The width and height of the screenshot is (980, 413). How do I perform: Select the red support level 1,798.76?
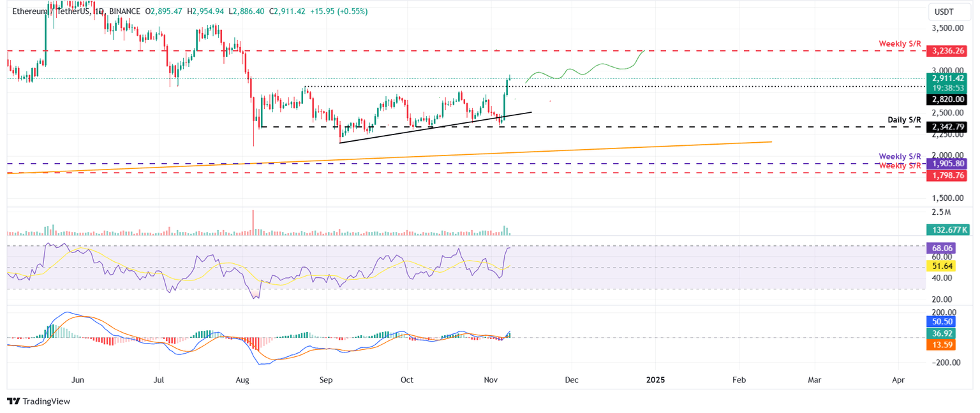coord(946,176)
